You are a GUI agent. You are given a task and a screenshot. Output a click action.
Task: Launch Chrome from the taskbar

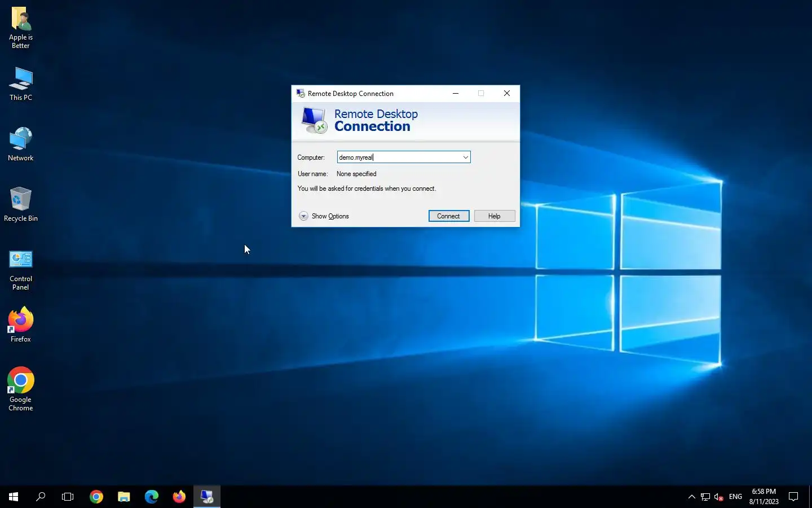pyautogui.click(x=96, y=497)
